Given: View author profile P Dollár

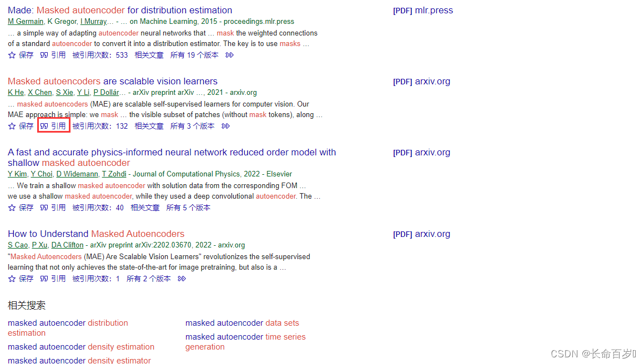Looking at the screenshot, I should click(x=107, y=92).
